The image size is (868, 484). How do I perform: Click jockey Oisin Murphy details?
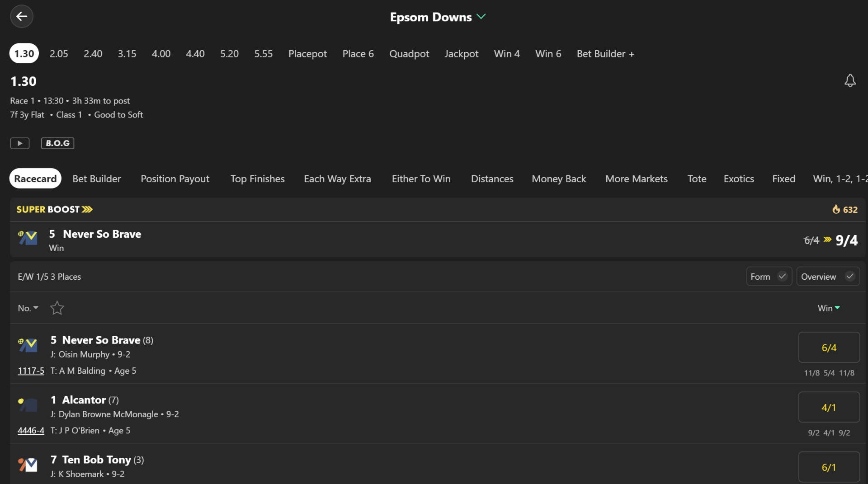point(84,354)
